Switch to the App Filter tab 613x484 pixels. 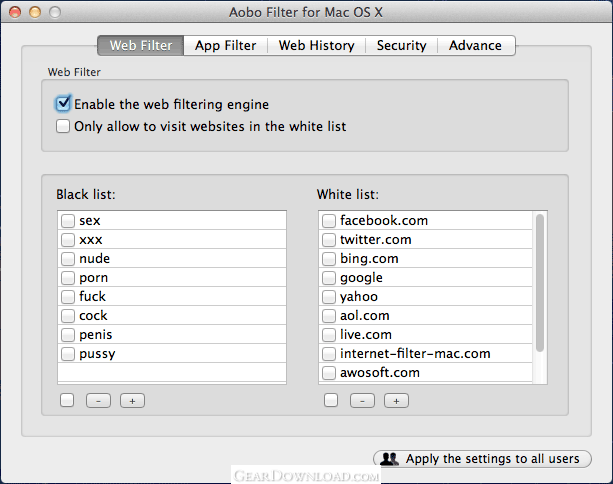(x=225, y=45)
